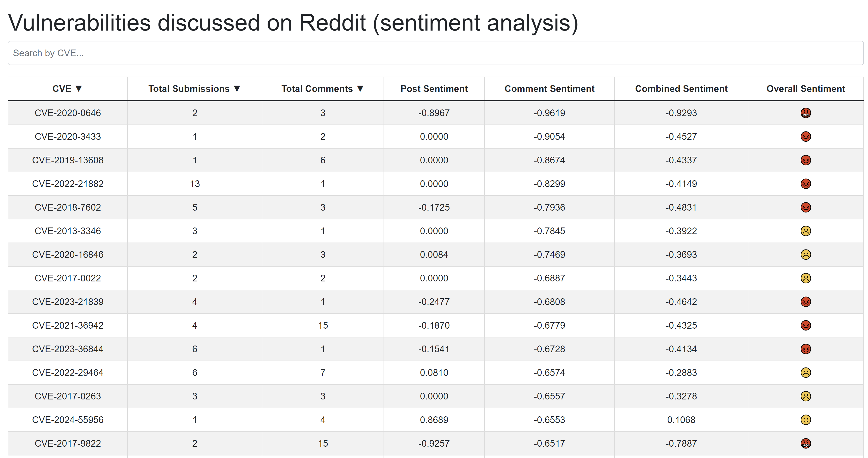The image size is (868, 458).
Task: Click the frowning emoji for CVE-2013-3346
Action: tap(805, 231)
